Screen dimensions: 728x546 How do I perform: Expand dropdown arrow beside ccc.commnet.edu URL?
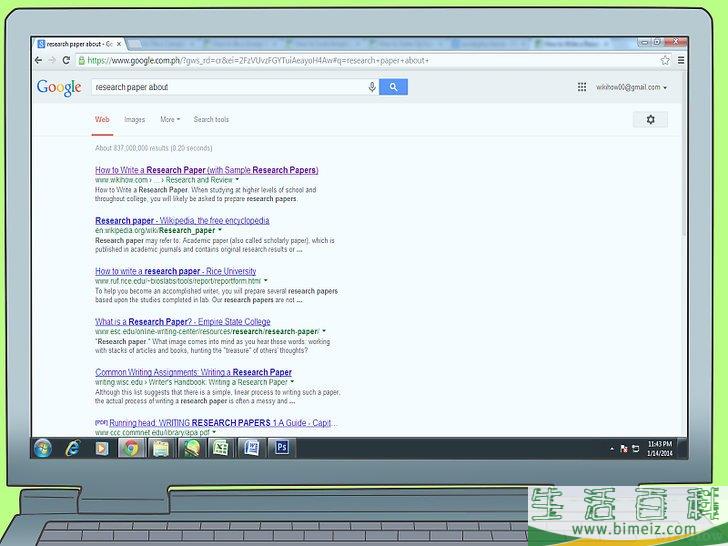[x=214, y=432]
